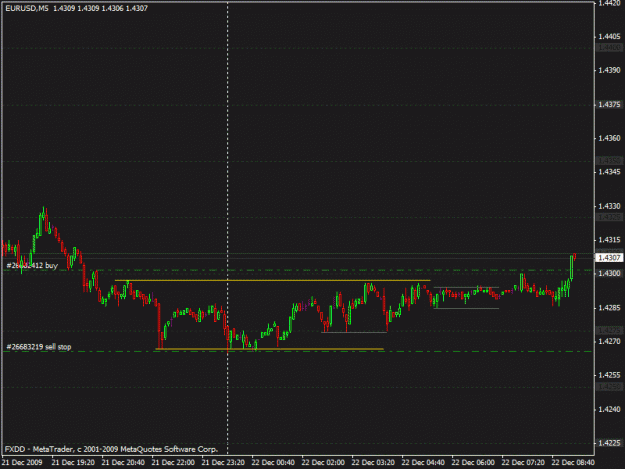Click the '21 Dec 20:40' time axis label

[x=123, y=462]
